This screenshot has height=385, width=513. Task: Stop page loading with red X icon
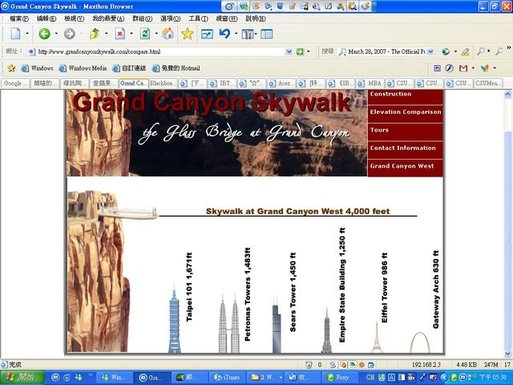click(x=120, y=34)
